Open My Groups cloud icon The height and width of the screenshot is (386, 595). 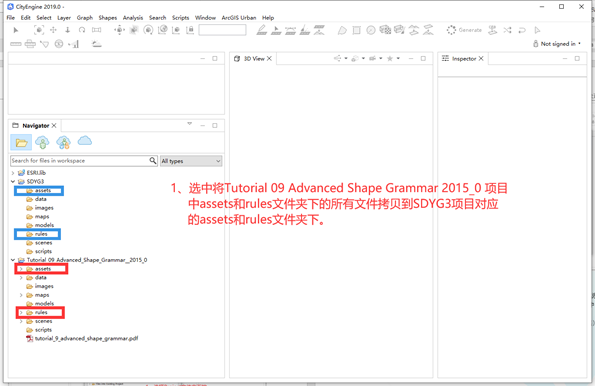(63, 142)
